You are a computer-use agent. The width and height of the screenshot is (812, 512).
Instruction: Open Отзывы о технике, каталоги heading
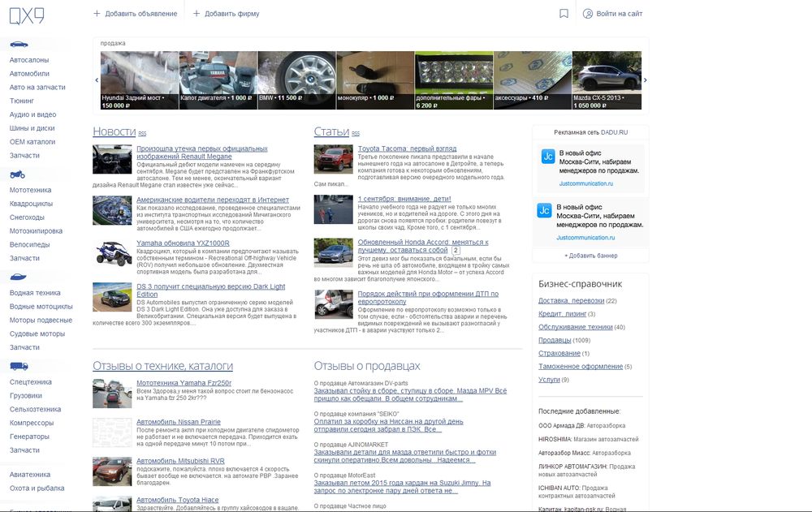162,366
